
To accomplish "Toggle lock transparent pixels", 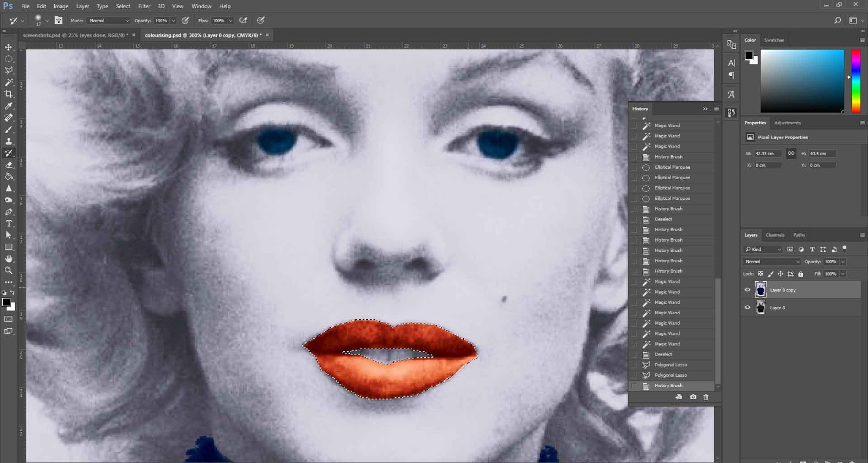I will pyautogui.click(x=761, y=274).
